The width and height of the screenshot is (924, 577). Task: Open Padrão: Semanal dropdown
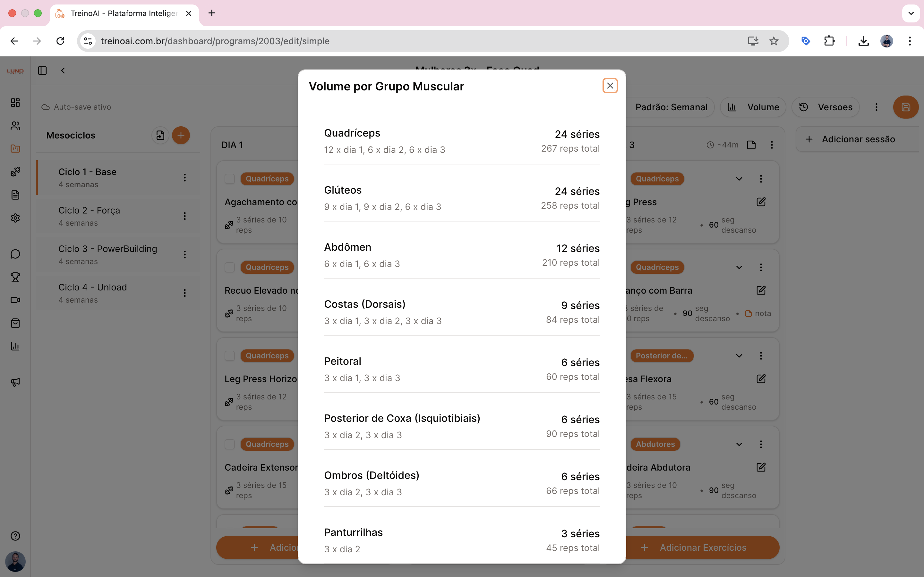671,107
